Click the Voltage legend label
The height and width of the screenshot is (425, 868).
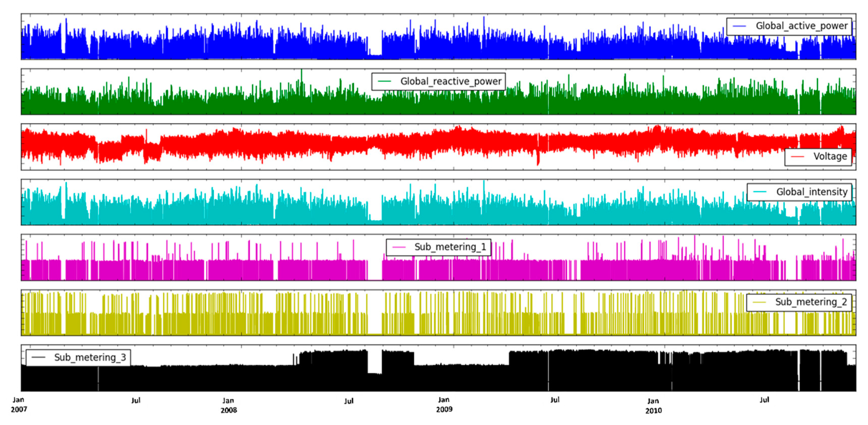point(830,157)
